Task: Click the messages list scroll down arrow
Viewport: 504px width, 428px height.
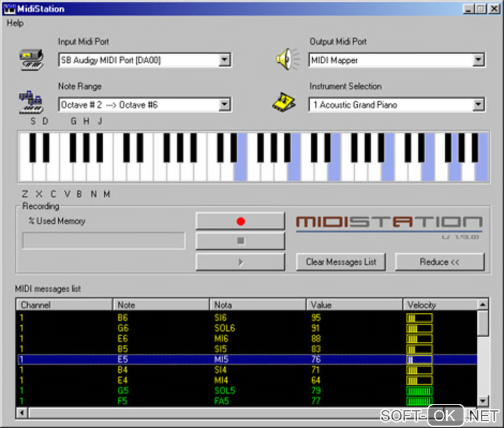Action: (x=483, y=401)
